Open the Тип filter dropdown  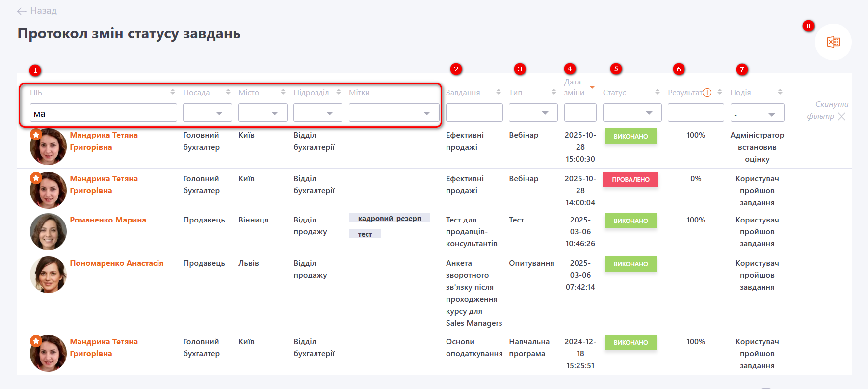tap(533, 113)
